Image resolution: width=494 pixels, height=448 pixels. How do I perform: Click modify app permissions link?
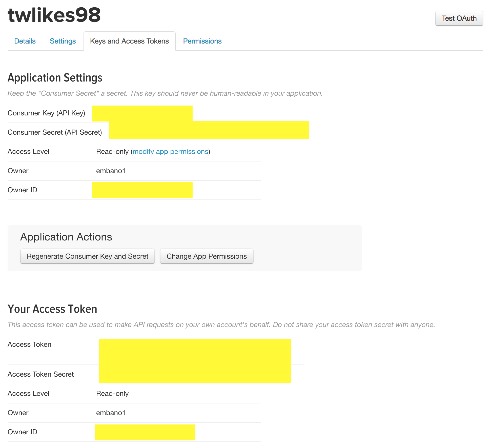pos(170,151)
